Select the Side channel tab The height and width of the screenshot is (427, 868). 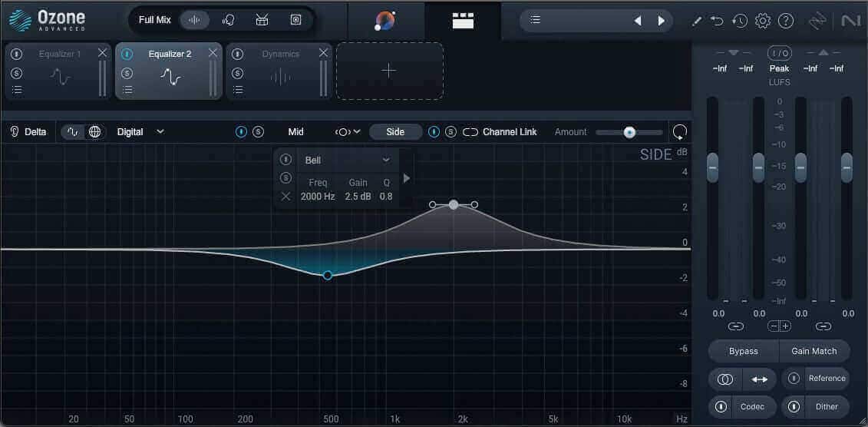click(x=395, y=132)
